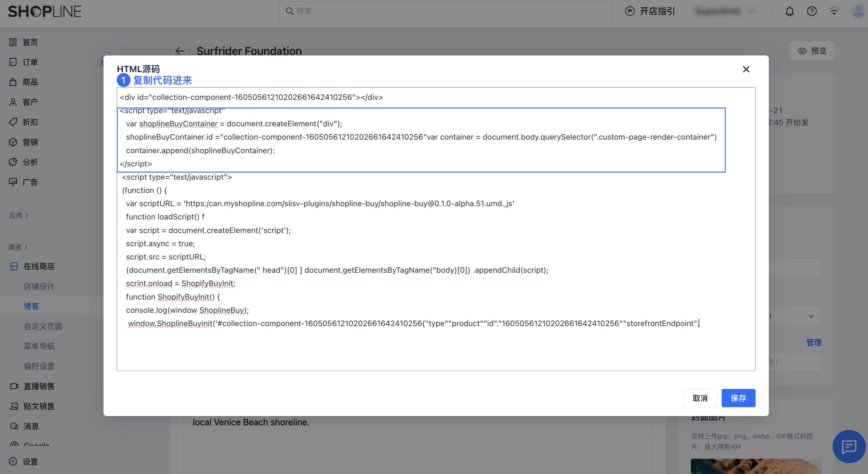Select the 菜单导航 menu item
The height and width of the screenshot is (474, 868).
point(39,346)
